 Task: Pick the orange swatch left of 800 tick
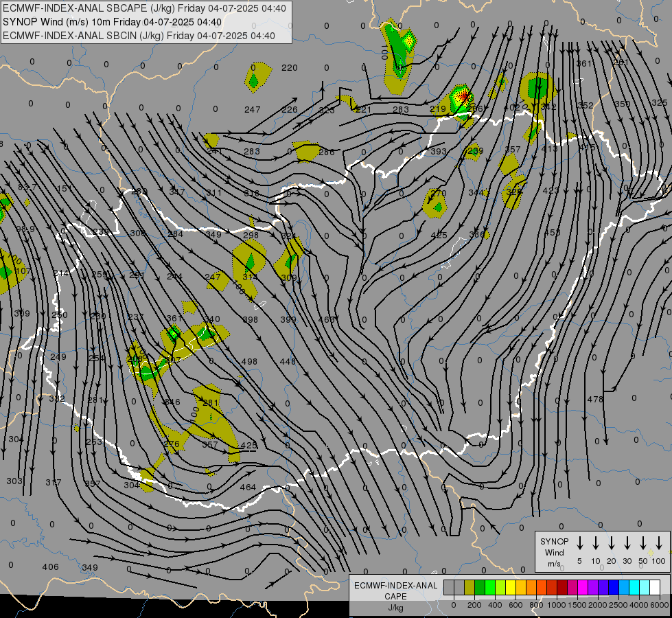[x=531, y=587]
